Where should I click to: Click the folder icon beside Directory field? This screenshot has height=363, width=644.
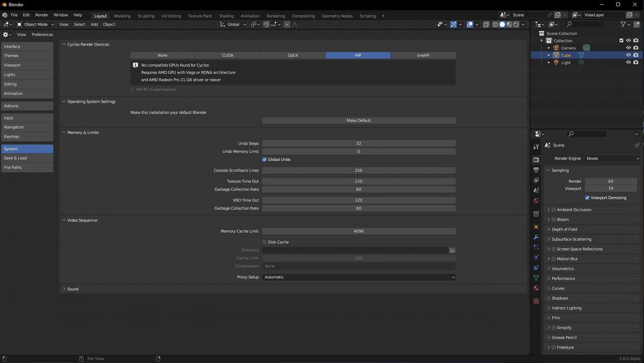[x=452, y=250]
